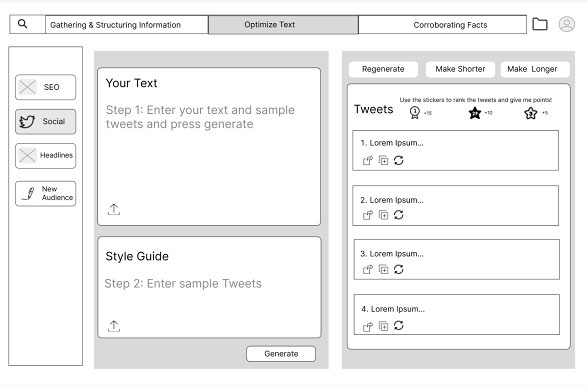Share tweet 1 using share icon
Screen dimensions: 588x386
pyautogui.click(x=368, y=161)
